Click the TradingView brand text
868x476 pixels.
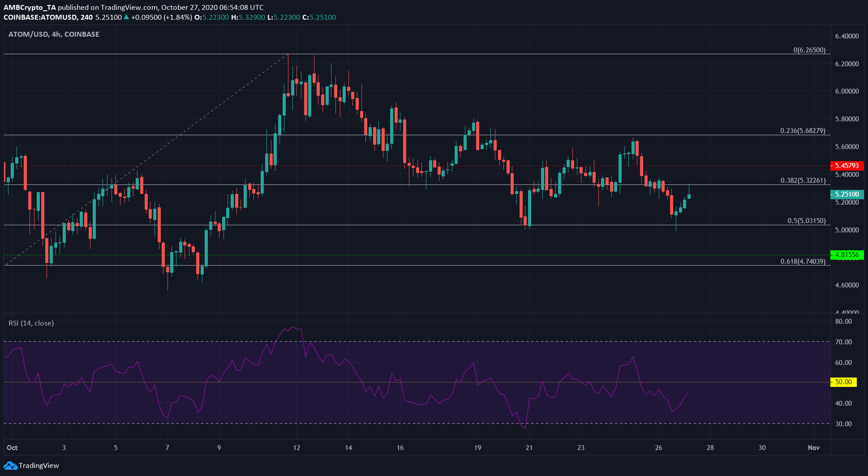click(39, 466)
